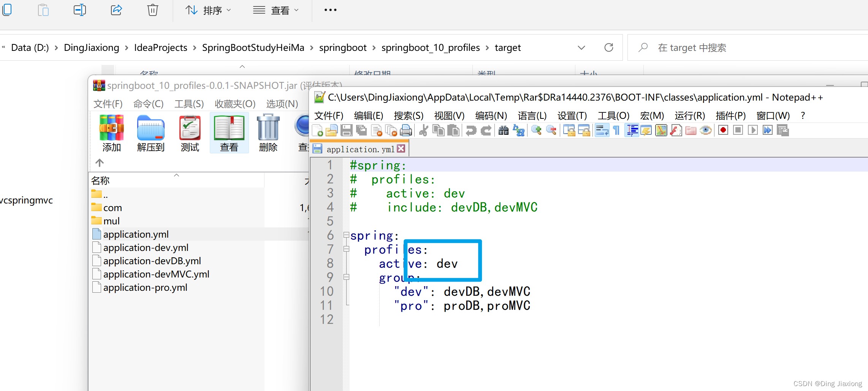The image size is (868, 391).
Task: Collapse the profiles: fold marker on line 7
Action: pyautogui.click(x=346, y=249)
